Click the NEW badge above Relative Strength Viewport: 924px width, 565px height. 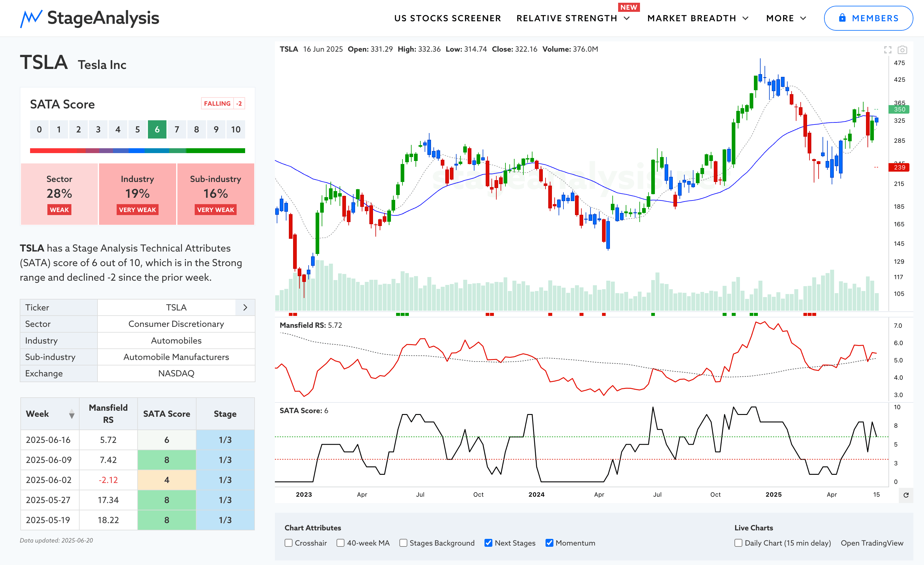(628, 8)
